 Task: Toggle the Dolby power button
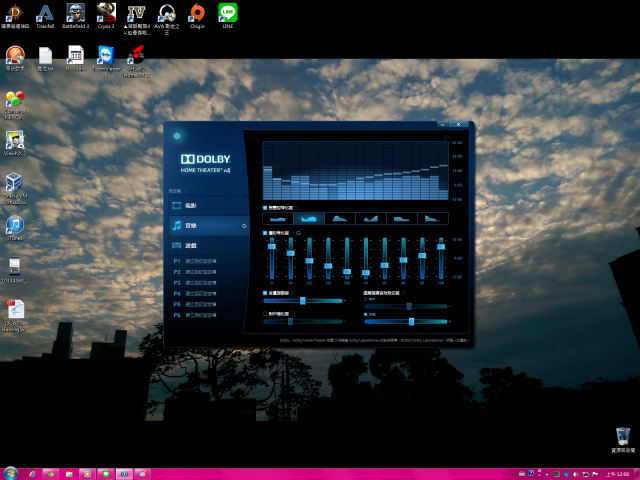177,136
